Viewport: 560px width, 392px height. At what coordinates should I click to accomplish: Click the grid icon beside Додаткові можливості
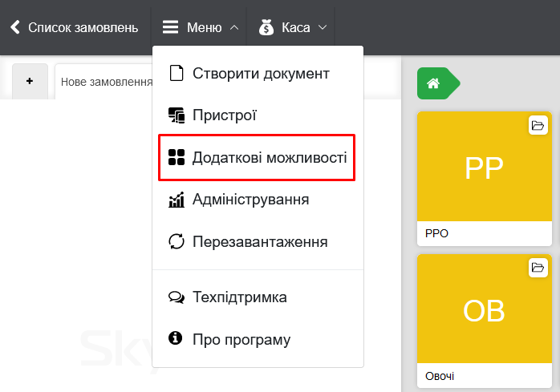click(177, 157)
